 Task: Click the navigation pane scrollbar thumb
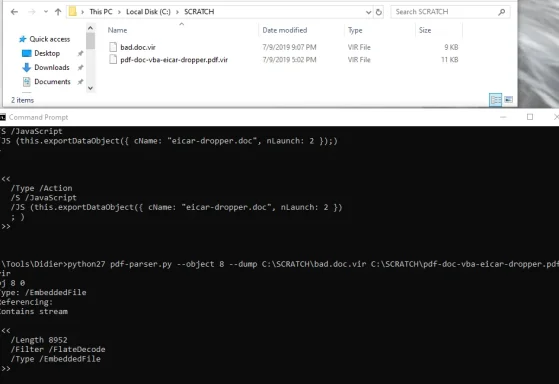[x=91, y=41]
